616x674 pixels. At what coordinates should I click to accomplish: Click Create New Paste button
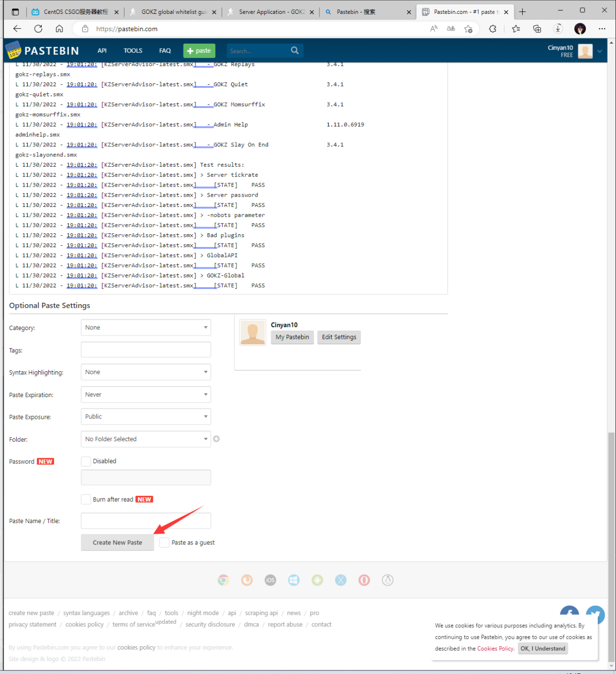[118, 542]
